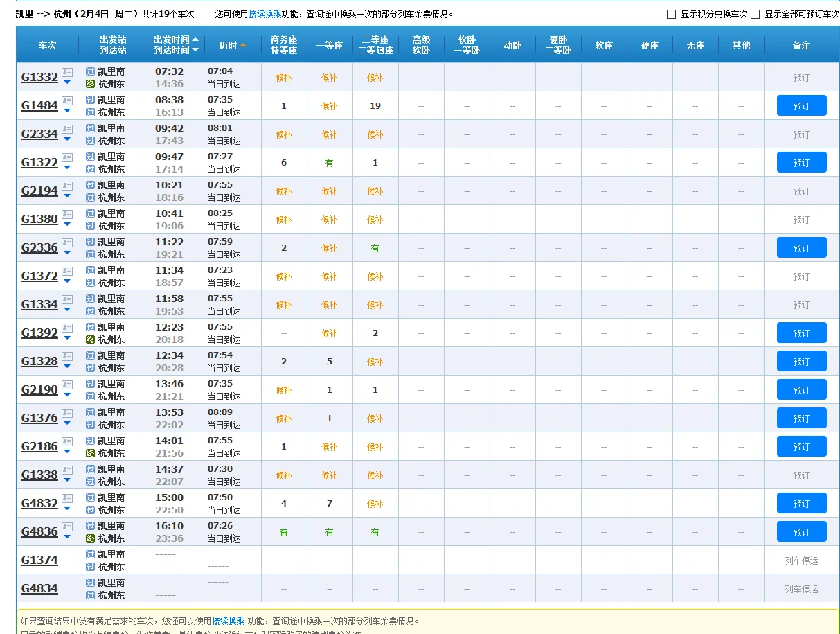Click the 二等座 column header

pos(375,39)
